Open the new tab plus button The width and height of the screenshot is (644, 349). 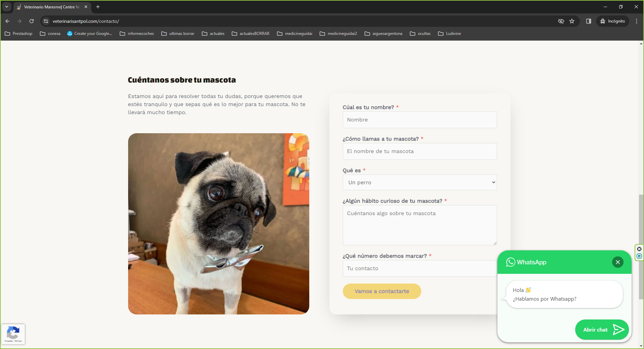(98, 7)
